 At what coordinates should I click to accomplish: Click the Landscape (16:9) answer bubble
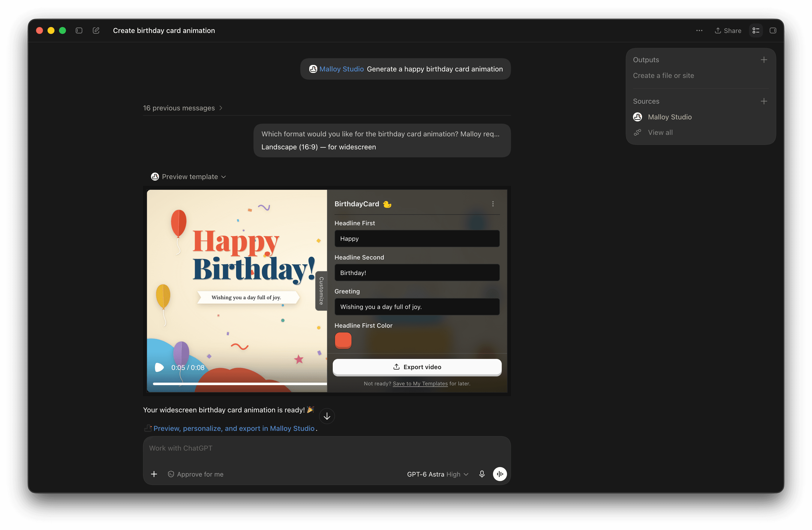click(x=382, y=140)
